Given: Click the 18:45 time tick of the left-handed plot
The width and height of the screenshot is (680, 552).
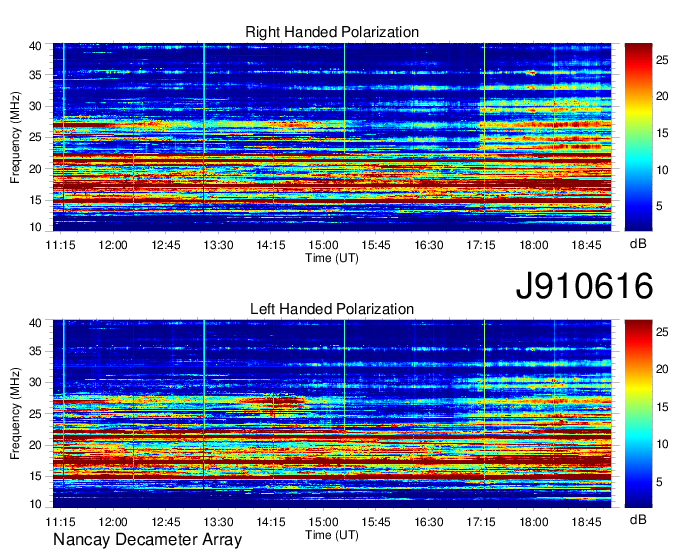Looking at the screenshot, I should 586,522.
